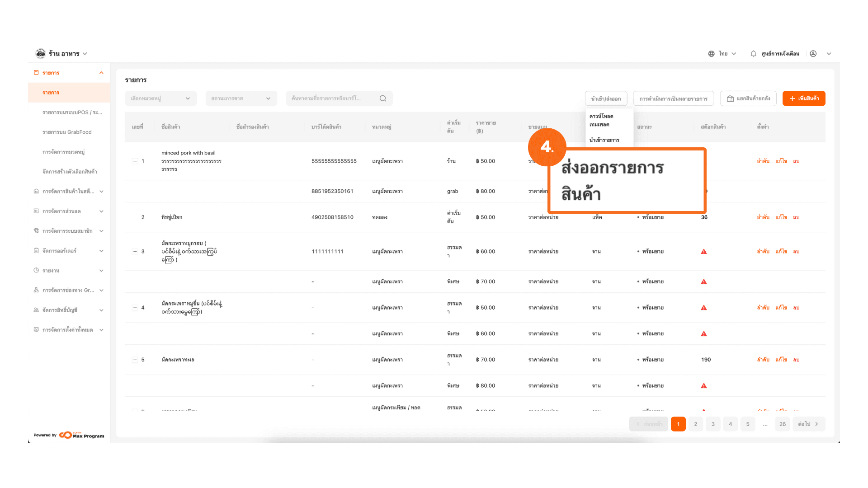Select ดาวน์โหลดเทมเพลต menu option
This screenshot has width=868, height=488.
pos(601,120)
